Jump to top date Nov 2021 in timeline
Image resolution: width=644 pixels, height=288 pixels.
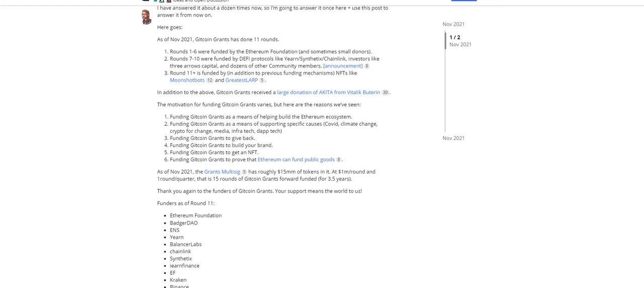click(x=453, y=24)
